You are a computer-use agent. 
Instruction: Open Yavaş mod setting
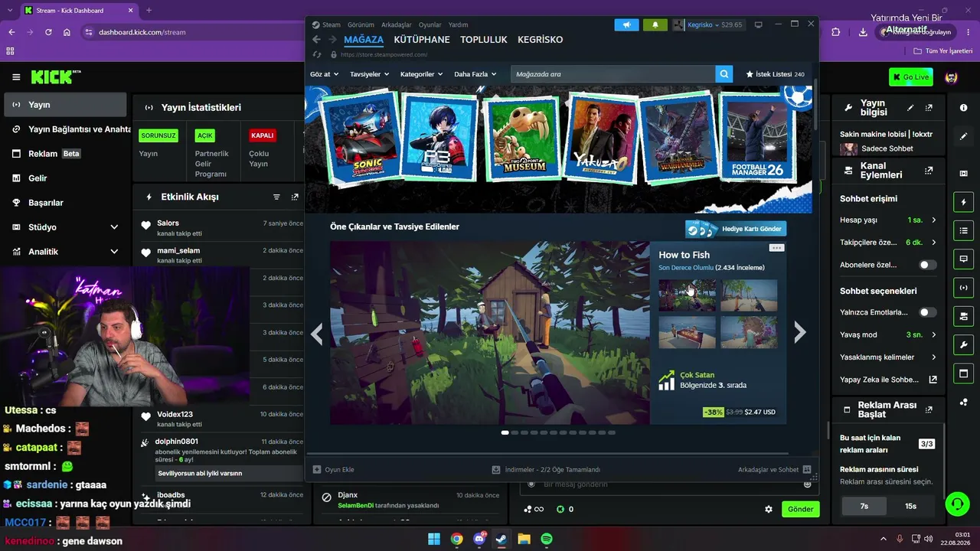click(x=888, y=334)
